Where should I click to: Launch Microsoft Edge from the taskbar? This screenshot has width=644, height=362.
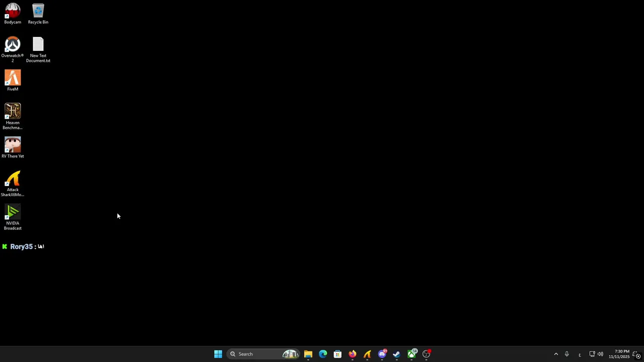[x=323, y=354]
